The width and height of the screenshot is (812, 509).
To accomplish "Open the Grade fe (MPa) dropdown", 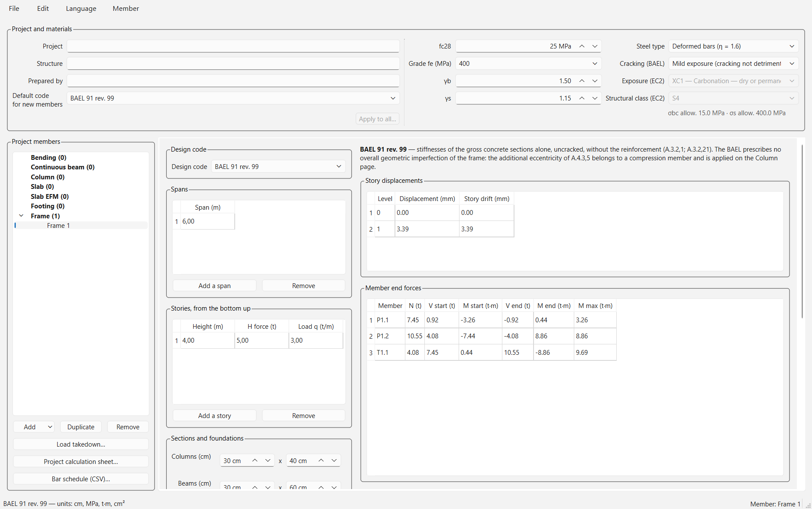I will 528,64.
